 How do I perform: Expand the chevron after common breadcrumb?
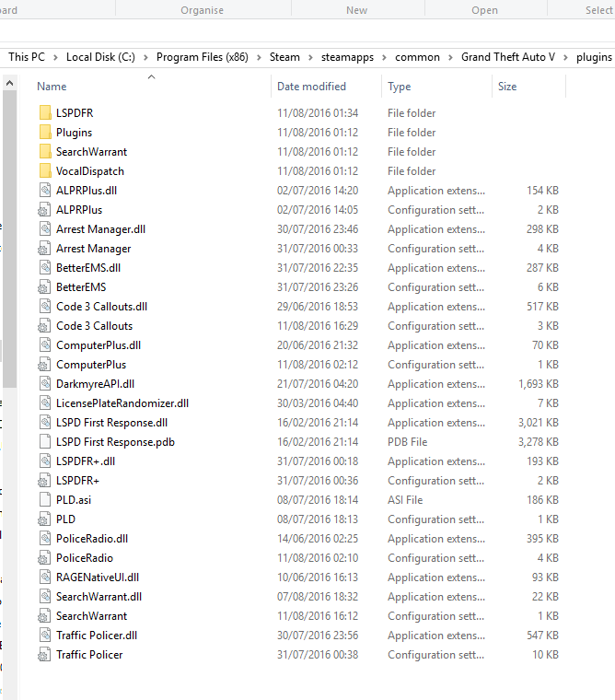[451, 58]
